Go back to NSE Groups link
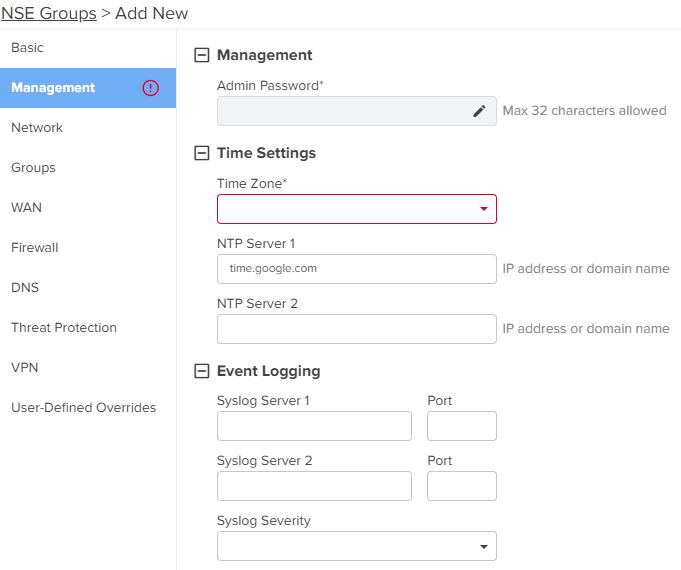 coord(49,13)
